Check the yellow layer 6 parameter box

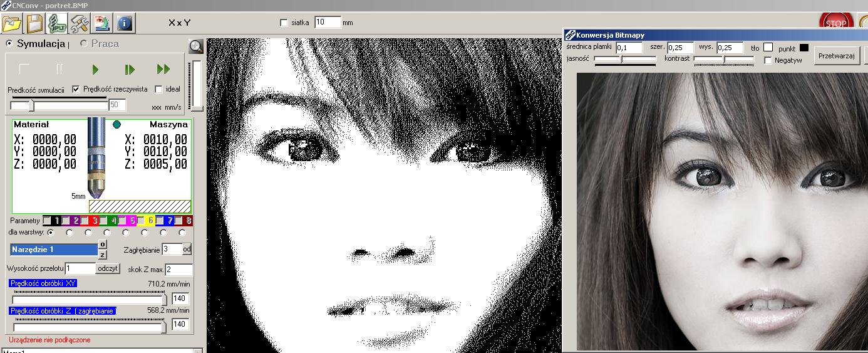point(141,221)
